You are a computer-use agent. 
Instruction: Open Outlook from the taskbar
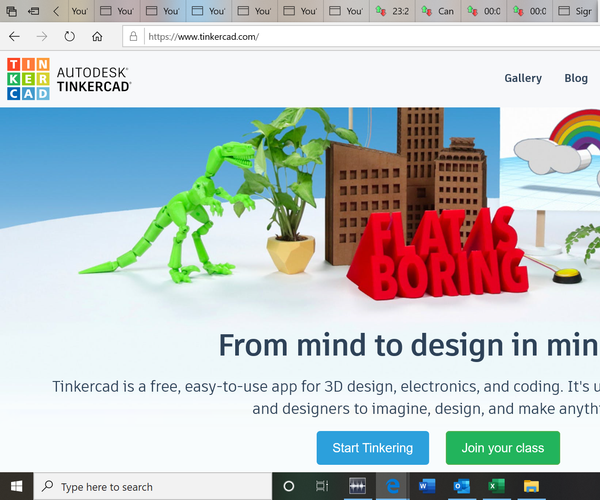[461, 486]
